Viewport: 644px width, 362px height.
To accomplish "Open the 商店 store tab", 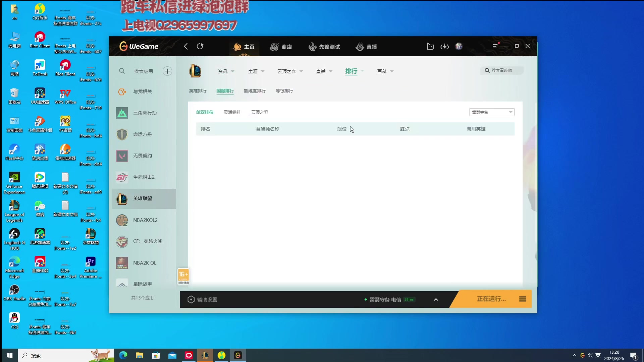I will click(x=281, y=47).
